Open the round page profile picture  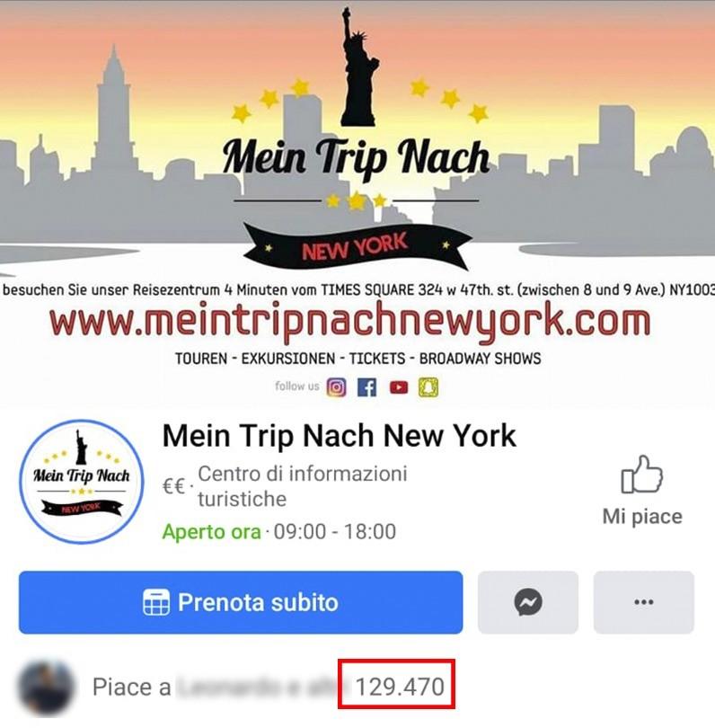point(82,482)
